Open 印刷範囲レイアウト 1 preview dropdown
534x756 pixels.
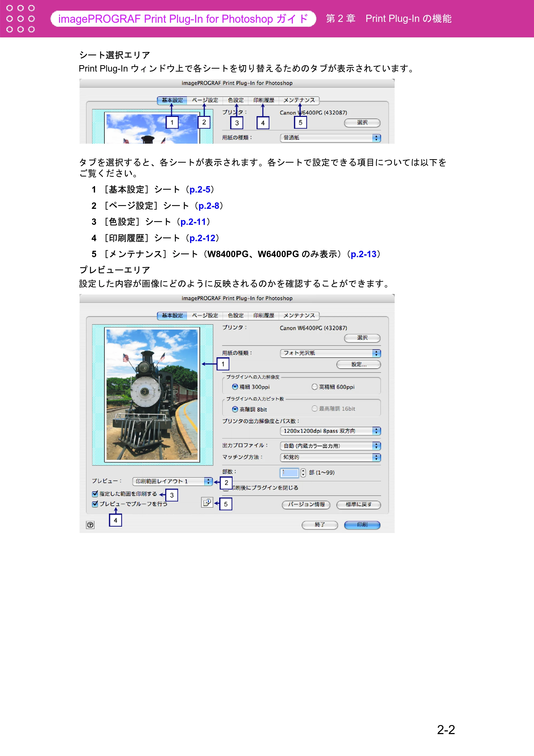tap(172, 481)
